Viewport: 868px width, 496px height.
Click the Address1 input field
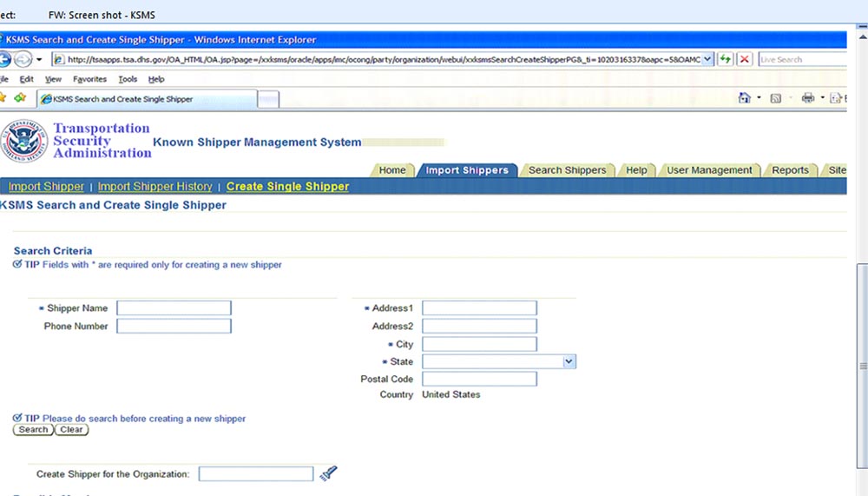(x=479, y=308)
